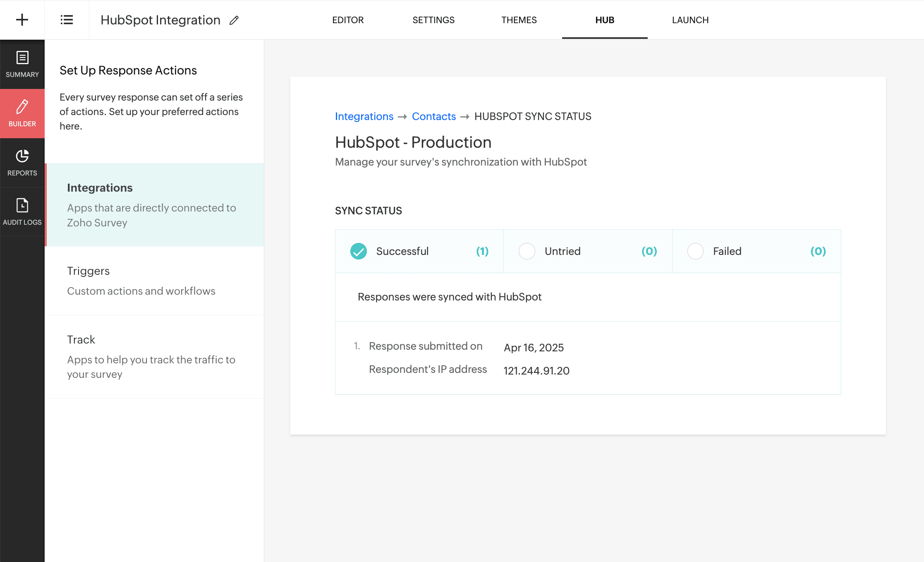Edit survey name with the pencil icon
924x562 pixels.
(x=234, y=20)
